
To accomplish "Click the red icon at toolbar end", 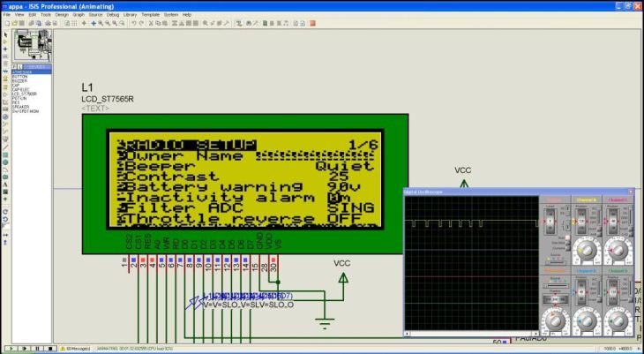I will (x=312, y=24).
